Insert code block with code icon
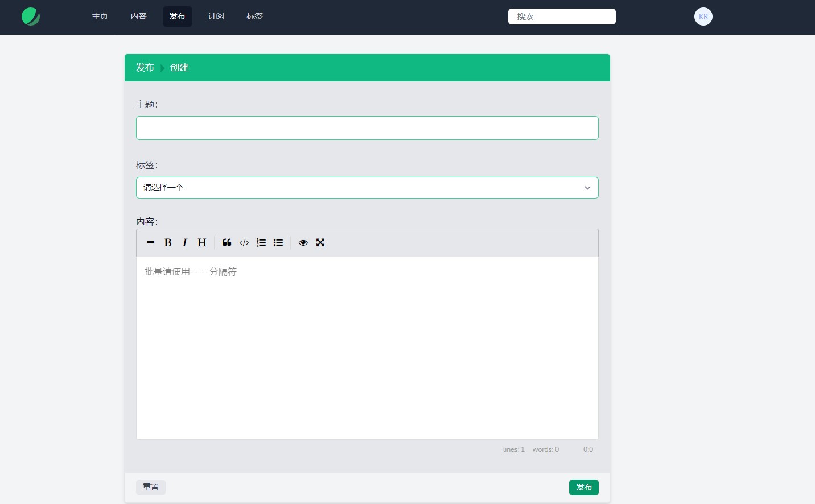The height and width of the screenshot is (504, 815). [x=244, y=242]
